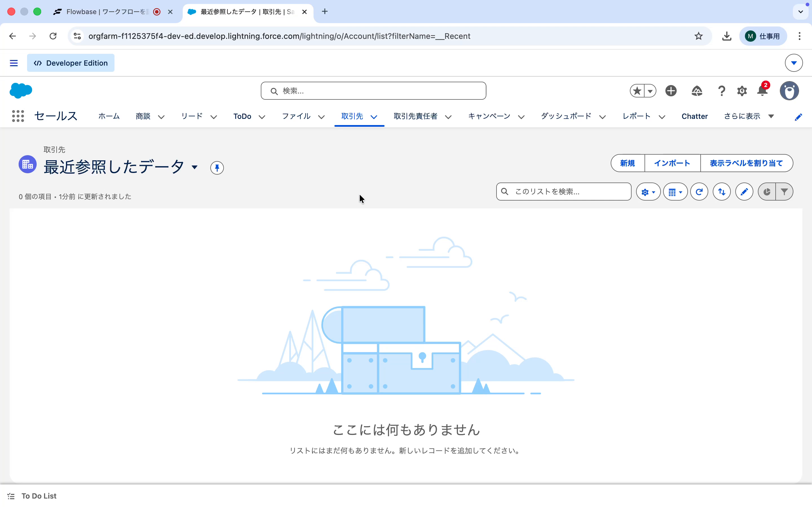
Task: Refresh the list with the reload icon
Action: point(699,192)
